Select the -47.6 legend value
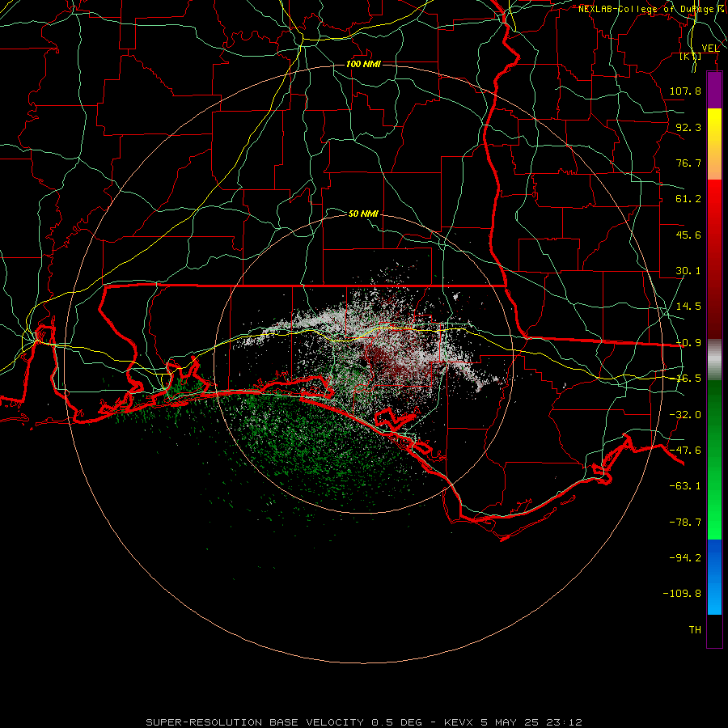728x728 pixels. pos(685,451)
